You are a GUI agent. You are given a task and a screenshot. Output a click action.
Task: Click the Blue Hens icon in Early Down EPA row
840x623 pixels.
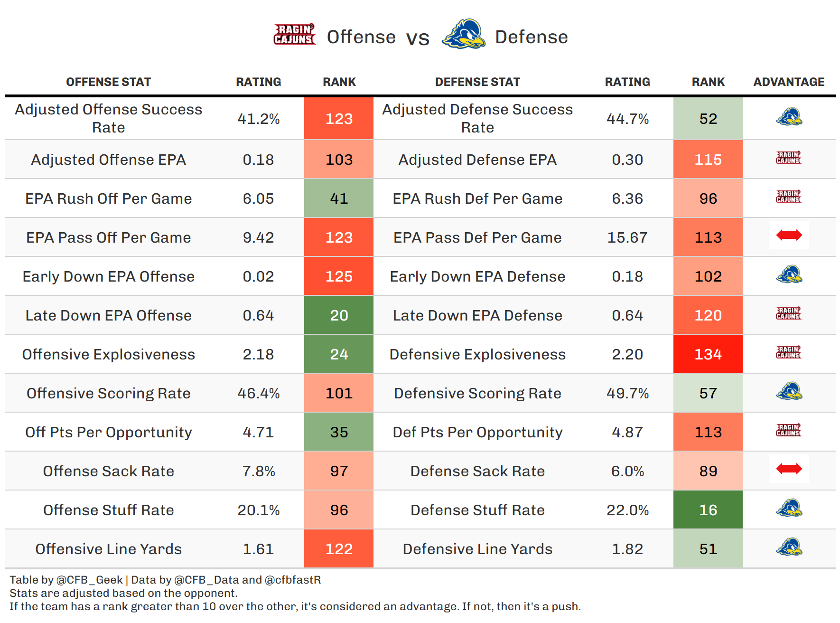point(789,274)
